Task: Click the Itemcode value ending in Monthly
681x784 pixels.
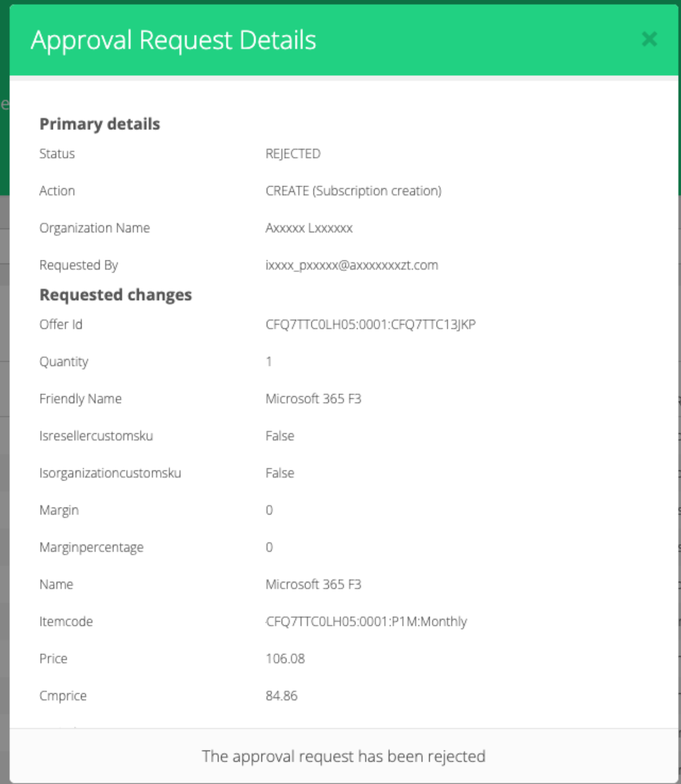Action: coord(366,622)
